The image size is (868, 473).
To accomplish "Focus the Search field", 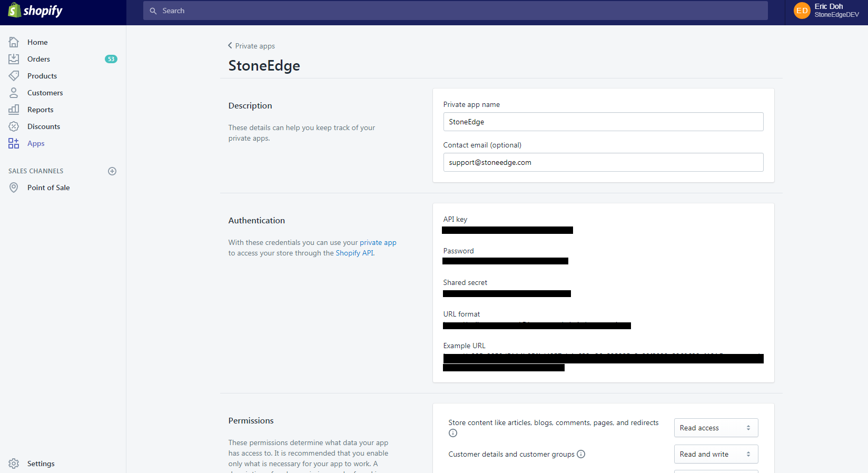I will coord(456,11).
